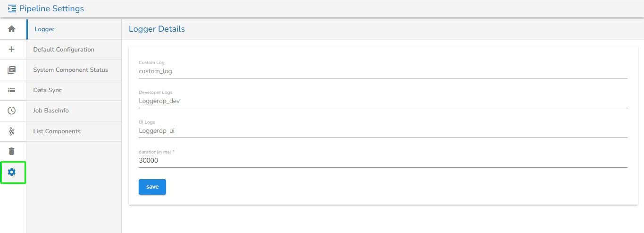Open the node-graph icon below the clock
Screen dimensions: 644x233
point(12,131)
